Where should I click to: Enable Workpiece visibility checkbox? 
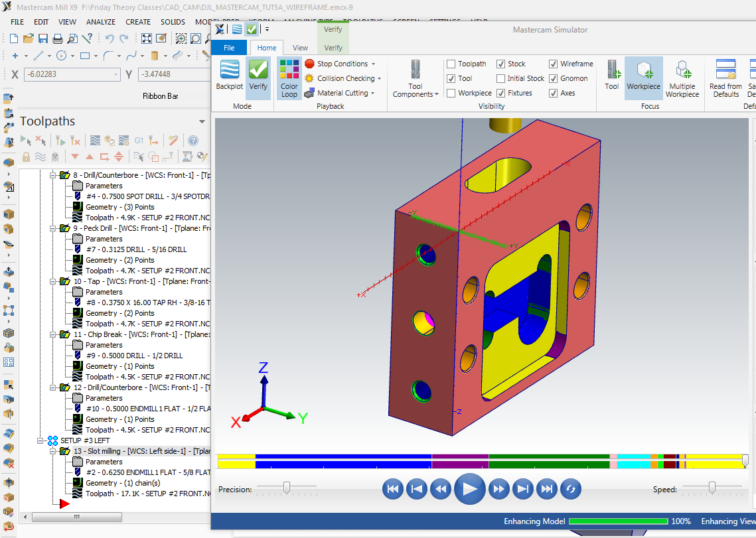point(451,93)
